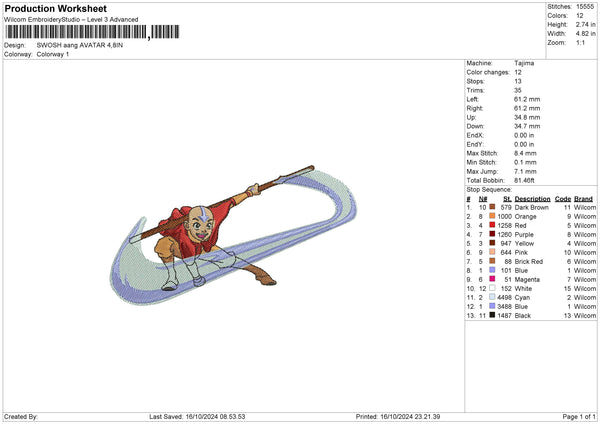Click the Yellow row color swatch

click(492, 243)
